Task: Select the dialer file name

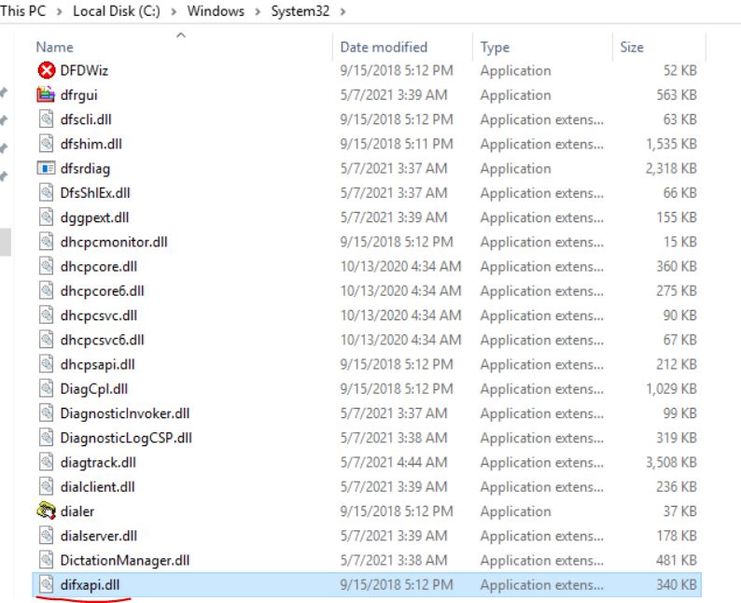Action: point(77,511)
